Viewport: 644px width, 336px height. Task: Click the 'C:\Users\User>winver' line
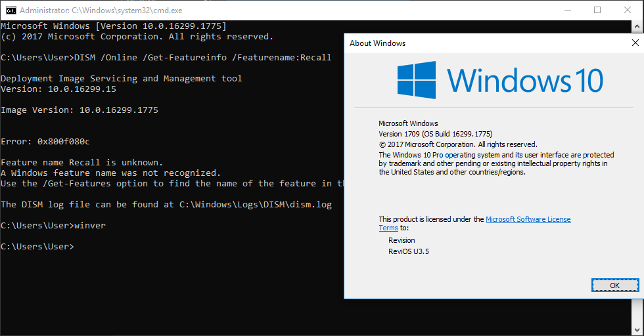pos(53,225)
